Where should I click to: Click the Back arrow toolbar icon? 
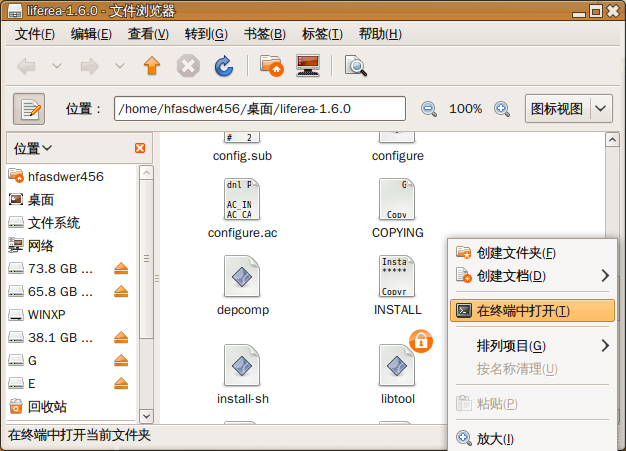pyautogui.click(x=27, y=66)
